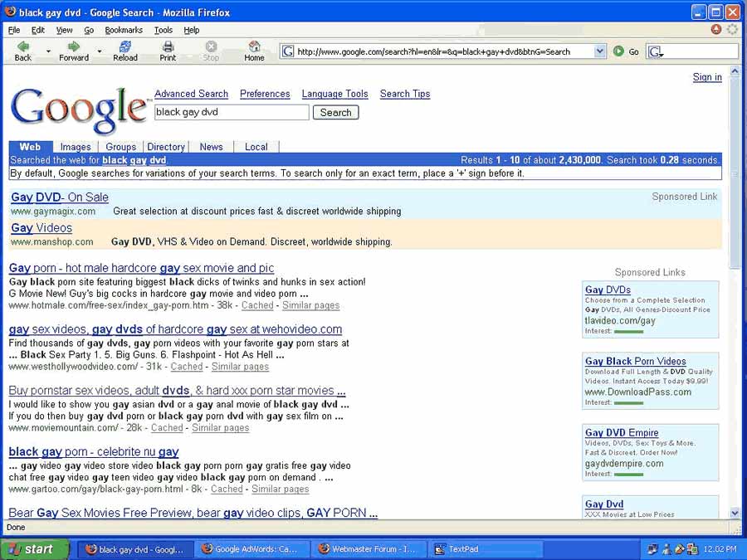
Task: Switch to the News search tab
Action: [x=211, y=147]
